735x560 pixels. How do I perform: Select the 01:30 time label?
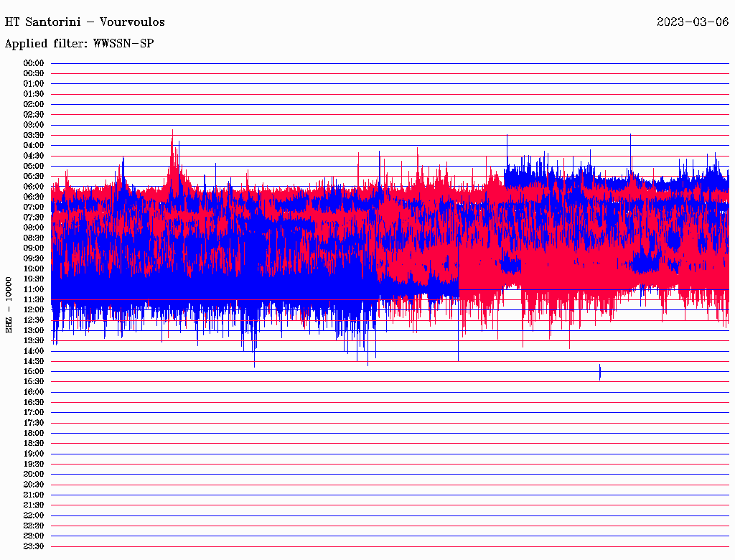tap(34, 94)
